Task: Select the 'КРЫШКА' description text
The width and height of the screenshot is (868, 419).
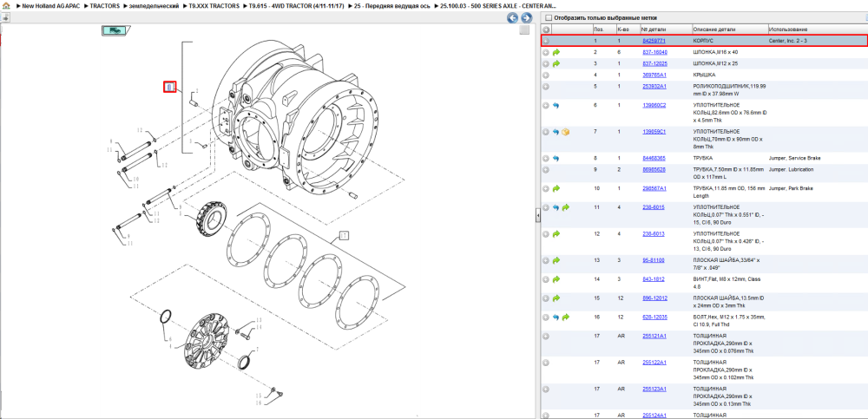Action: tap(704, 75)
